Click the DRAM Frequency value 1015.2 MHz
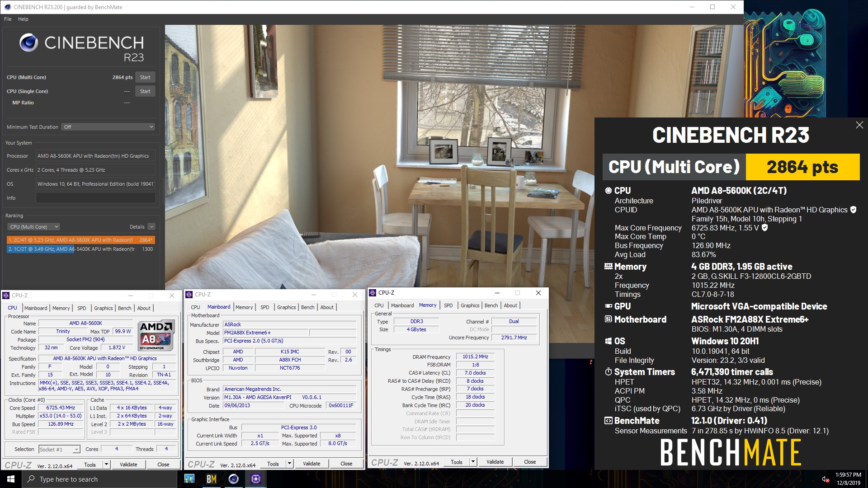Screen dimensions: 868x488 [475, 357]
